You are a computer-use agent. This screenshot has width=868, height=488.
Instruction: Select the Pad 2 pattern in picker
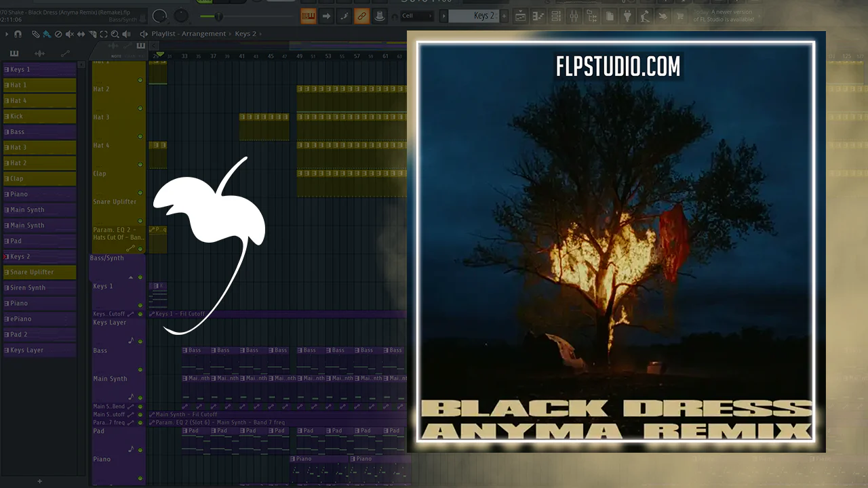coord(39,334)
